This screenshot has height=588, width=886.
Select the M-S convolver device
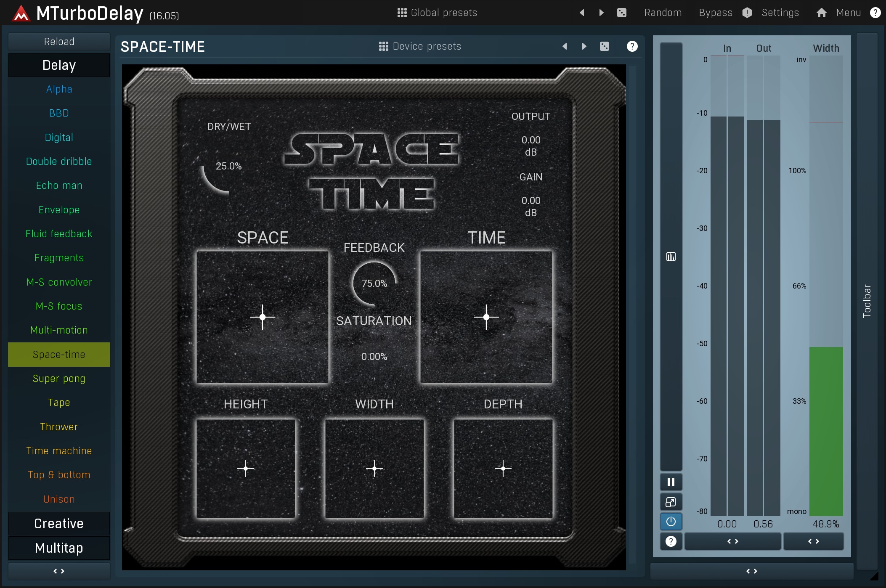pyautogui.click(x=59, y=282)
